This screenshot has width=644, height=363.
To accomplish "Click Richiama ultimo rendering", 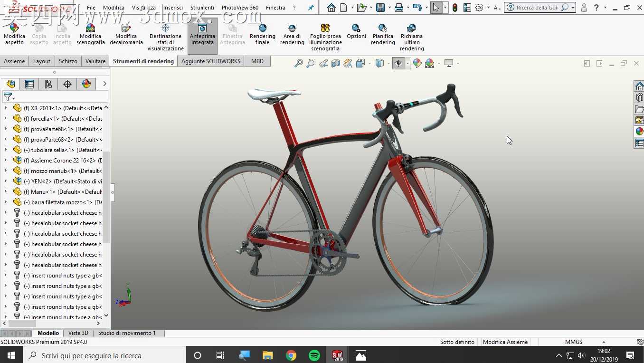I will tap(412, 38).
